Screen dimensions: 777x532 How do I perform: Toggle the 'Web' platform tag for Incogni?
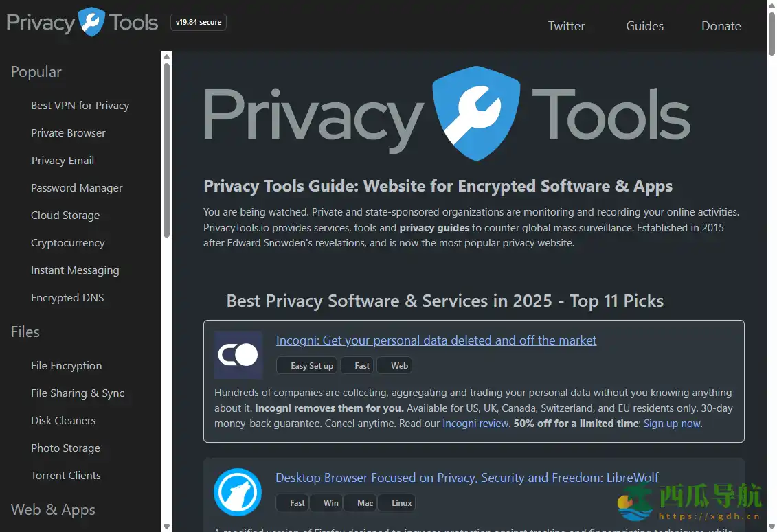[394, 365]
